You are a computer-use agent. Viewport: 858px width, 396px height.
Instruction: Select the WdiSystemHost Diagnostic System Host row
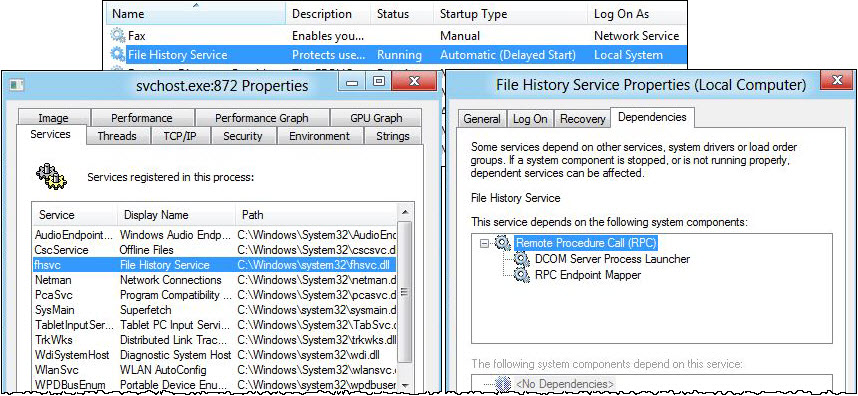[214, 355]
